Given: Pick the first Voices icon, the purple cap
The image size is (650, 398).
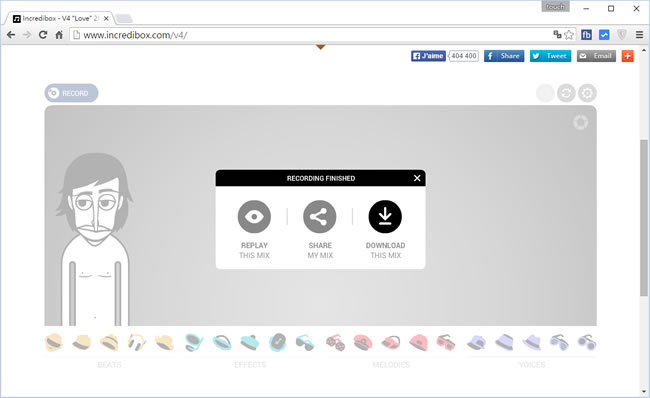Looking at the screenshot, I should click(476, 342).
